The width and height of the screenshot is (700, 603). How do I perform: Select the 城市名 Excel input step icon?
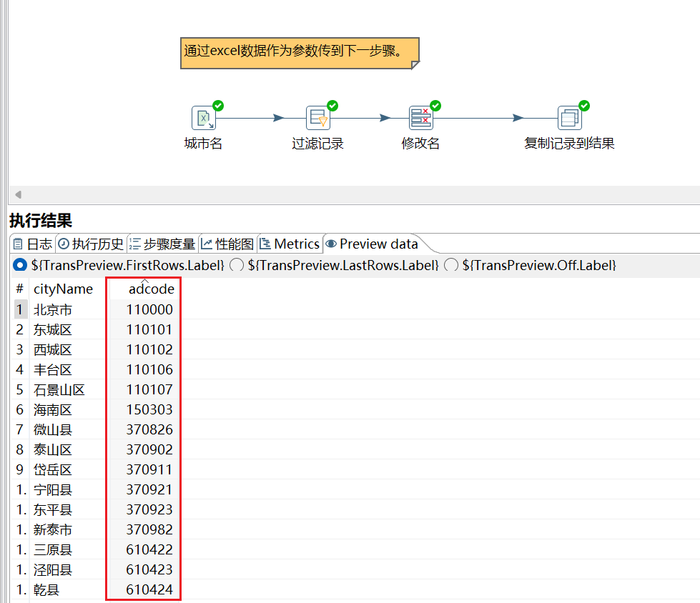(204, 118)
